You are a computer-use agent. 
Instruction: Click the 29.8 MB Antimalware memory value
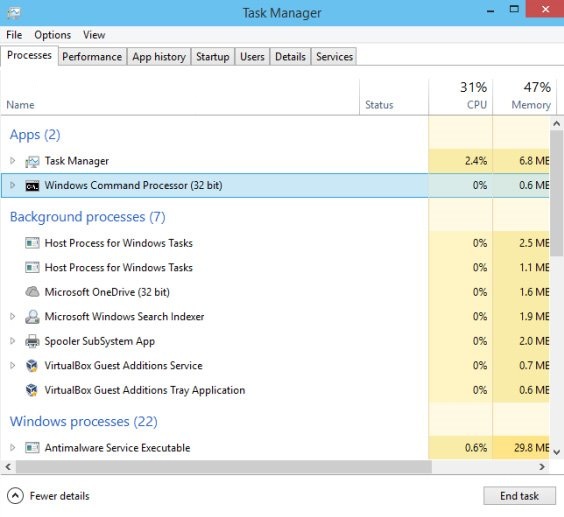click(531, 448)
